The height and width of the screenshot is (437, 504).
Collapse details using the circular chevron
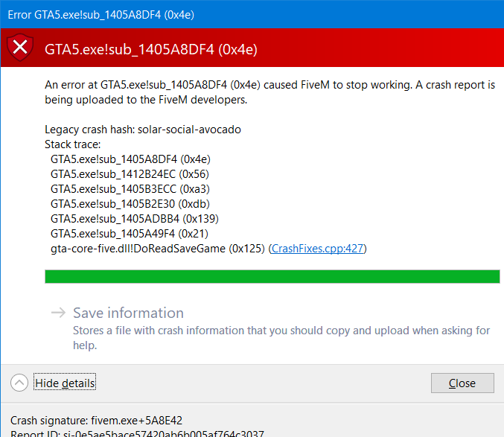[x=19, y=383]
